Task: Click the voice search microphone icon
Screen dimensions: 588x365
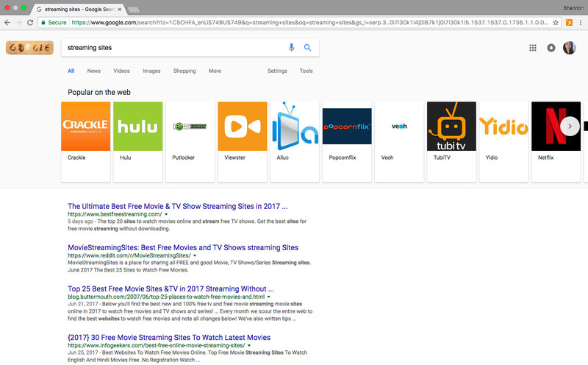Action: click(292, 48)
